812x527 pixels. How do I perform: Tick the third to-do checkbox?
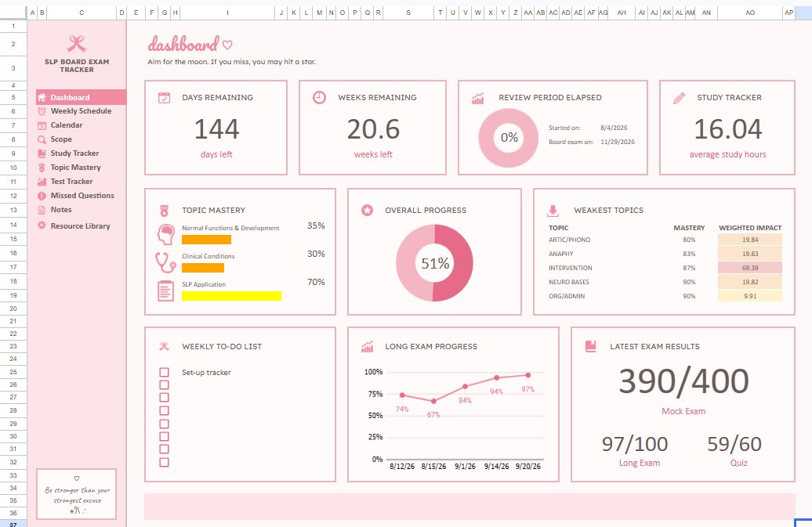tap(164, 397)
